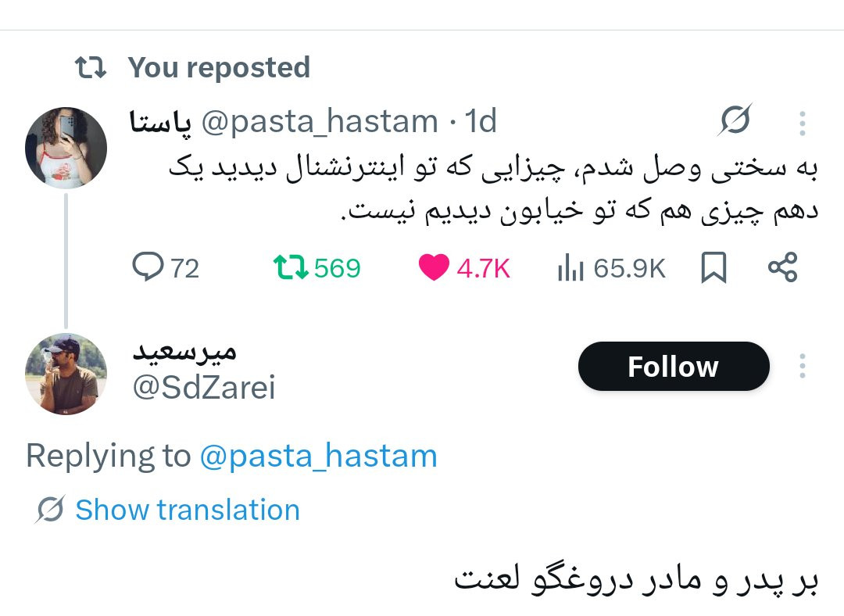Follow the @SdZarei account
The height and width of the screenshot is (616, 844).
point(674,366)
